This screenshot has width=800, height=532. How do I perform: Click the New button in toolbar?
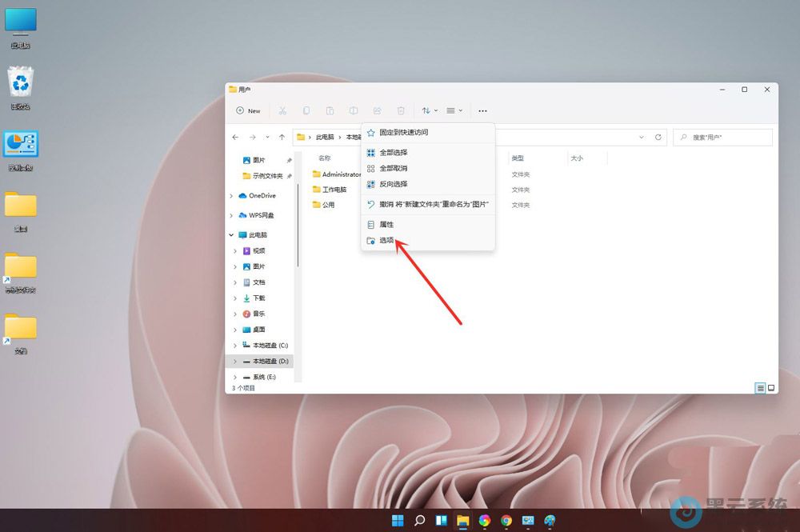coord(248,111)
